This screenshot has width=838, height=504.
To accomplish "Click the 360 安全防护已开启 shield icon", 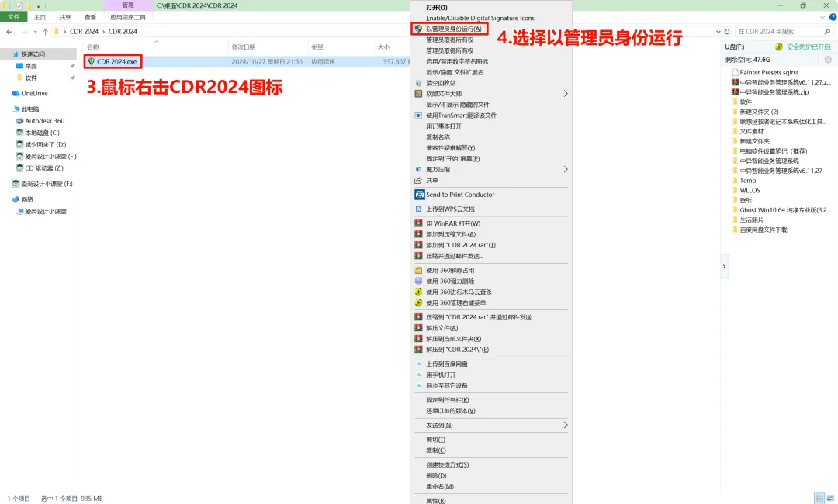I will [x=779, y=47].
